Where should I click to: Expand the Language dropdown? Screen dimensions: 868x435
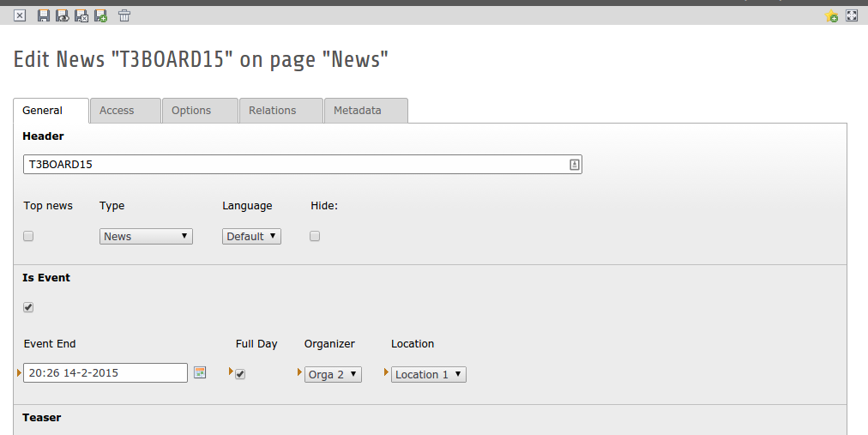coord(251,236)
